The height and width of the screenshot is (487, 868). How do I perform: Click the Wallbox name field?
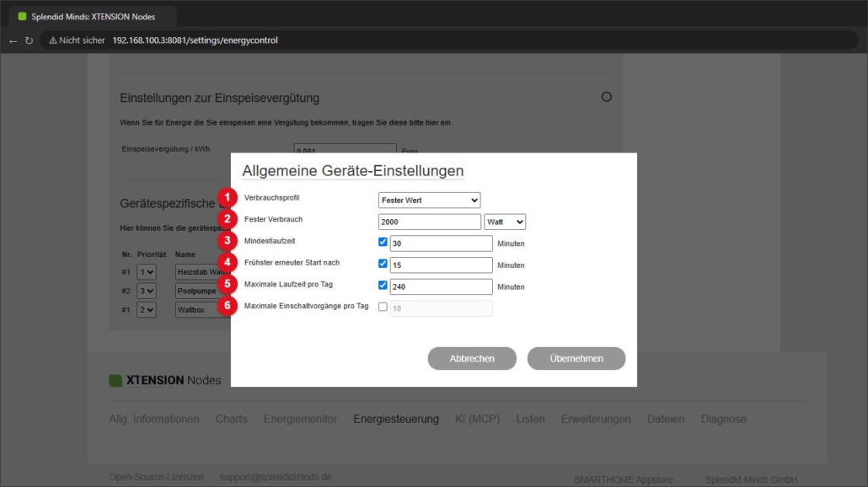tap(202, 310)
